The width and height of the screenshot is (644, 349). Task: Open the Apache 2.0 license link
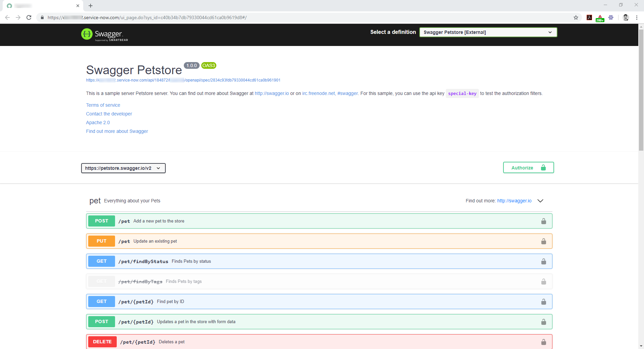click(98, 122)
